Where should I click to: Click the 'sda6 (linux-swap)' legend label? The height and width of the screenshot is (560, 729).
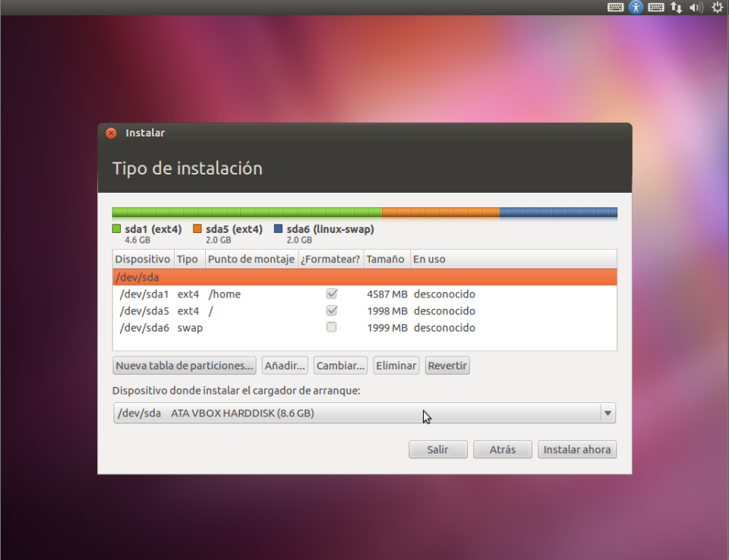click(330, 229)
